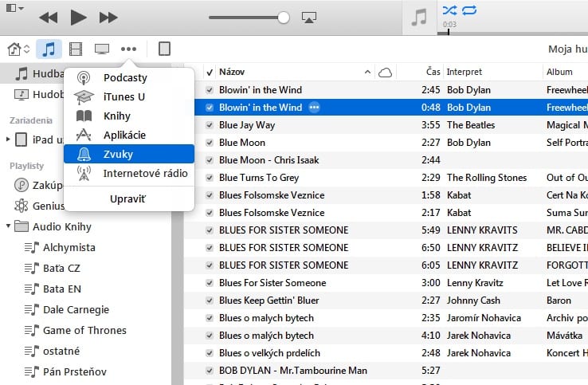Open the options dots on selected Blowin' row
This screenshot has height=385, width=588.
click(x=314, y=108)
